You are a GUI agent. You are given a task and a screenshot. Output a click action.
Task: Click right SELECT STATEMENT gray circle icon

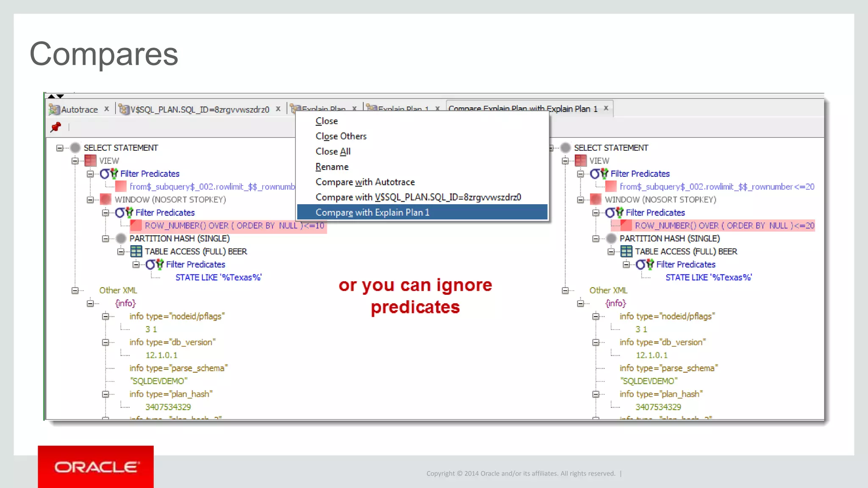(565, 147)
